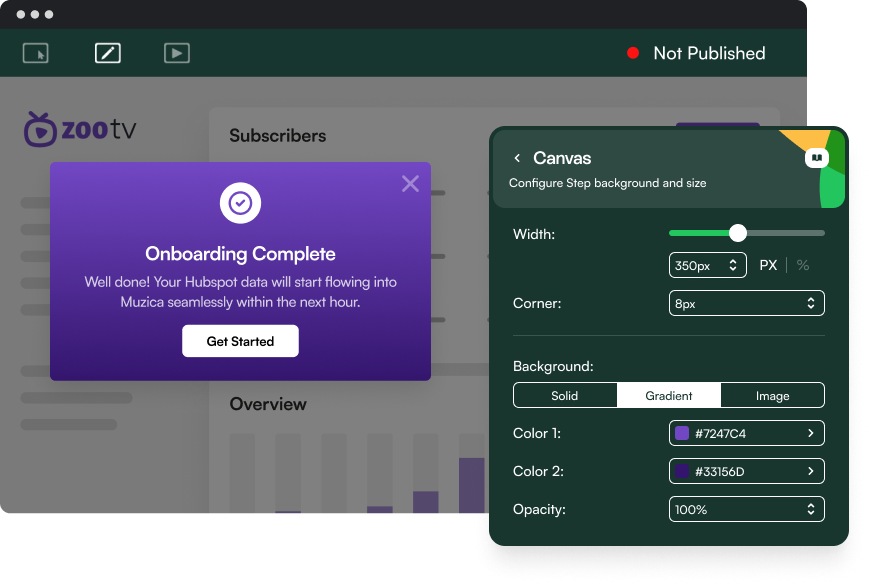The width and height of the screenshot is (869, 586).
Task: Select Image background mode
Action: (772, 395)
